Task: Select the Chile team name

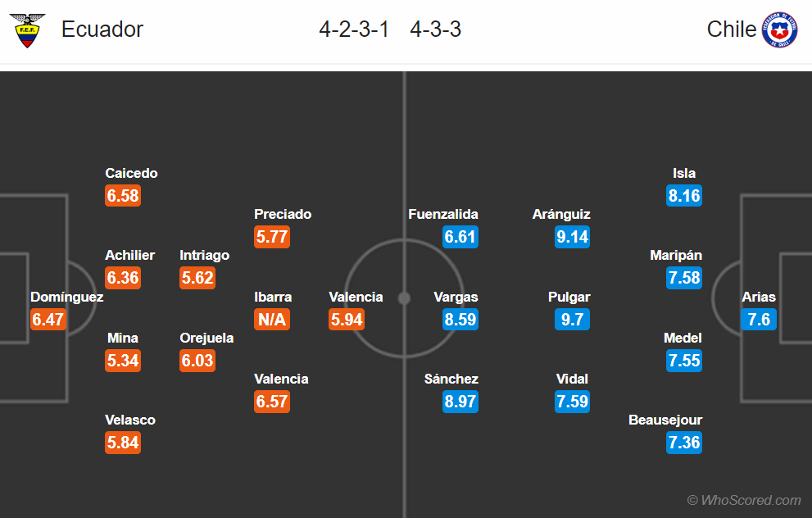Action: pyautogui.click(x=732, y=30)
